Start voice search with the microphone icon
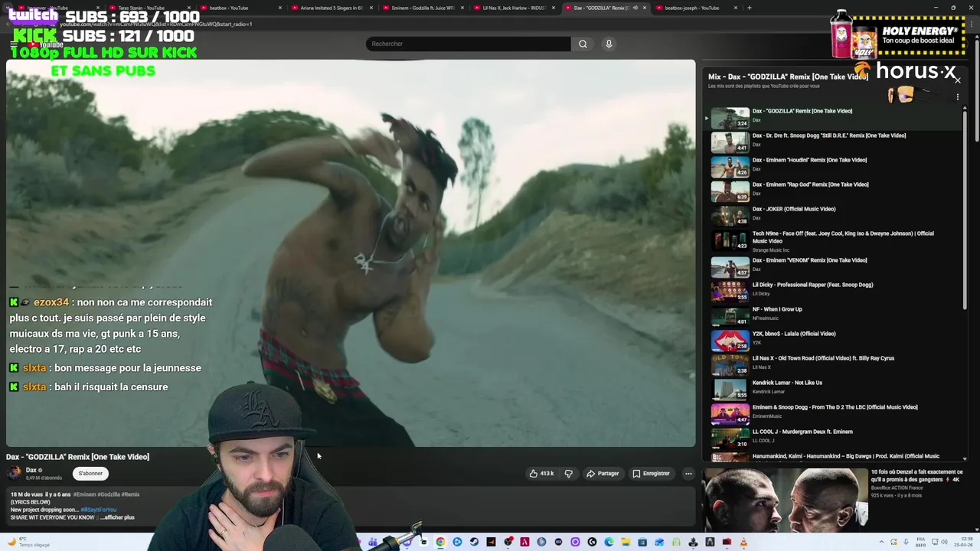Image resolution: width=980 pixels, height=551 pixels. click(609, 44)
